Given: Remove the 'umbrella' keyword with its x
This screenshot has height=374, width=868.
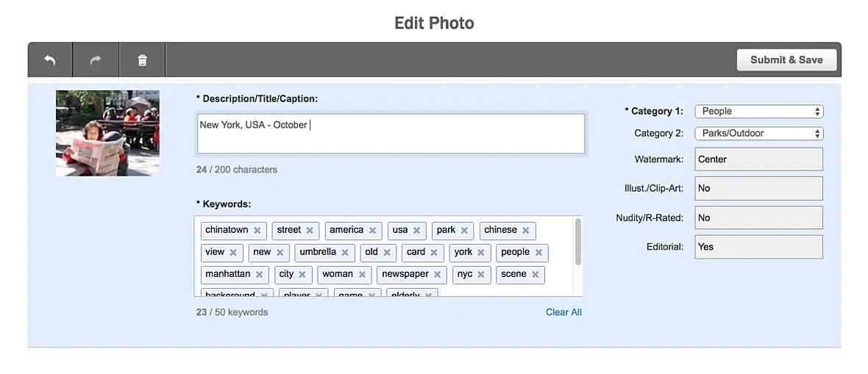Looking at the screenshot, I should 345,253.
